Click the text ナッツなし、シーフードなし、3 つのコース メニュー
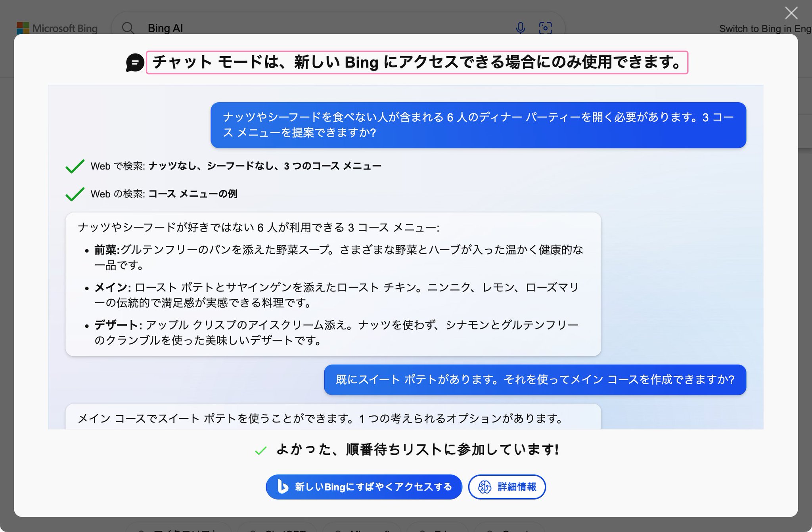This screenshot has width=812, height=532. [265, 166]
